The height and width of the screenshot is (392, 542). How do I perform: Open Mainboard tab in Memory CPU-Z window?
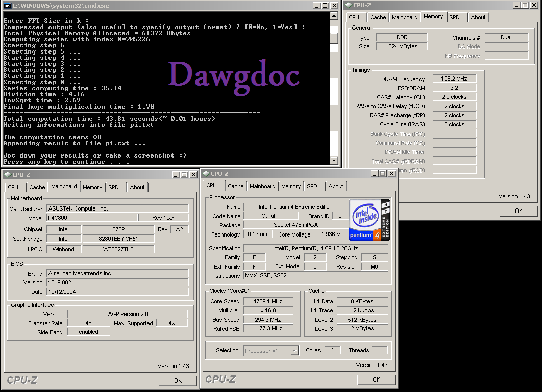[x=405, y=17]
